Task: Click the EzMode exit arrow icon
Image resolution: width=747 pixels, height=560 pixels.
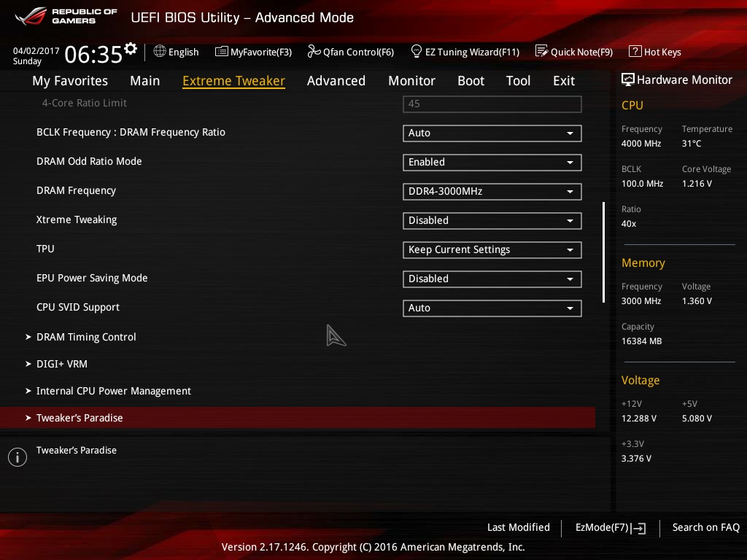Action: click(638, 528)
